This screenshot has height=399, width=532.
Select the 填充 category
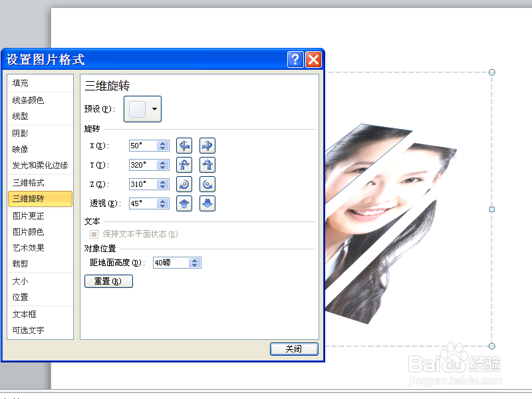40,83
